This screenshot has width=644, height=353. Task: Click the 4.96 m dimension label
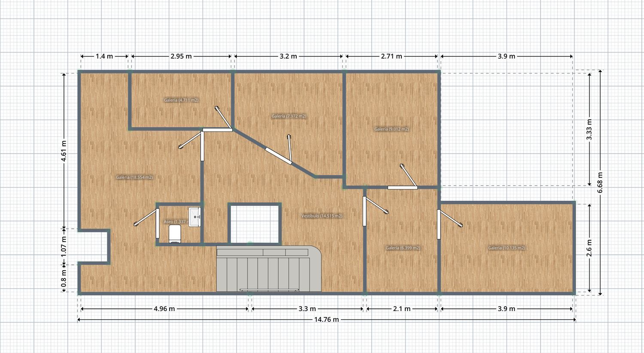(x=164, y=309)
